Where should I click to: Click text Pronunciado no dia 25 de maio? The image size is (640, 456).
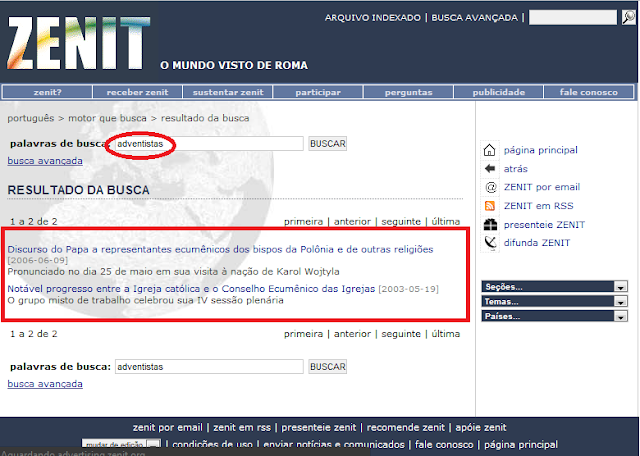[x=173, y=271]
